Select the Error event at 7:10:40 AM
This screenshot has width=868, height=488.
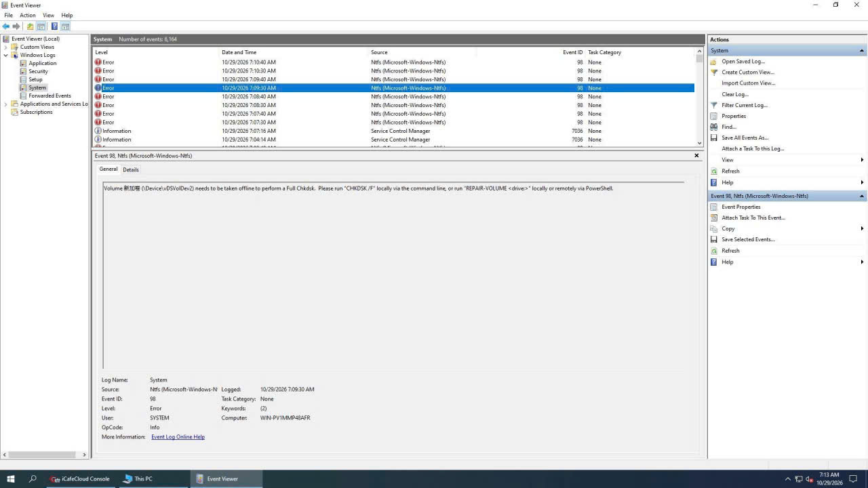click(x=394, y=62)
